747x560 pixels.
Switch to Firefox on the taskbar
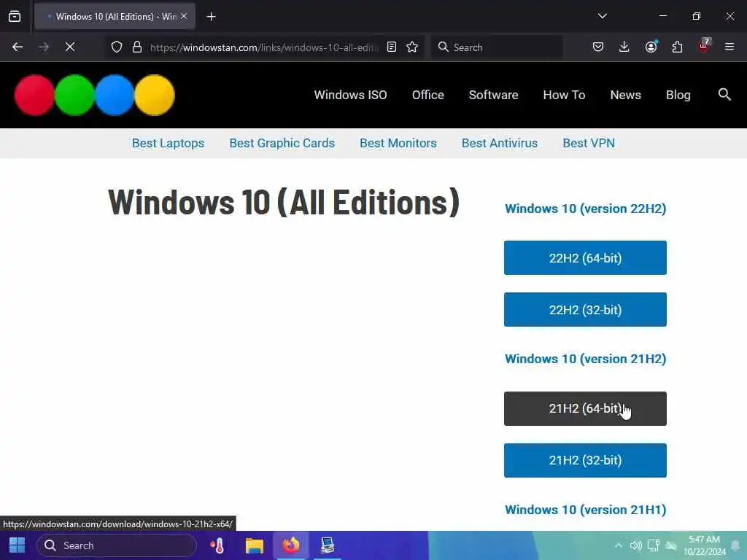point(291,545)
